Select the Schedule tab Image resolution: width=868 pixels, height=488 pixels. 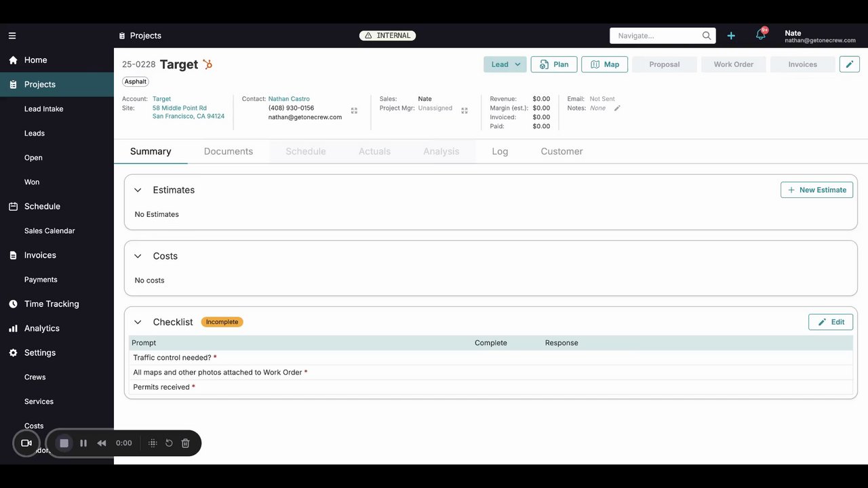point(306,152)
